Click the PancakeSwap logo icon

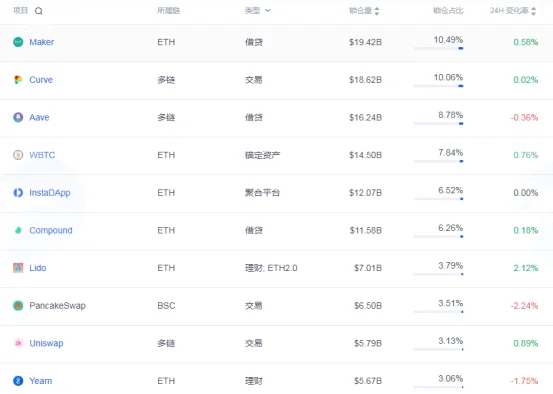tap(18, 305)
